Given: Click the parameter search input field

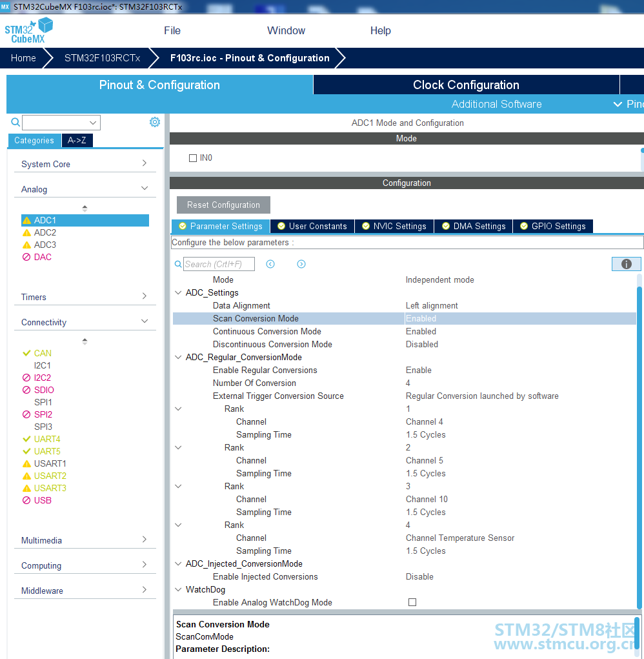Looking at the screenshot, I should pos(219,264).
